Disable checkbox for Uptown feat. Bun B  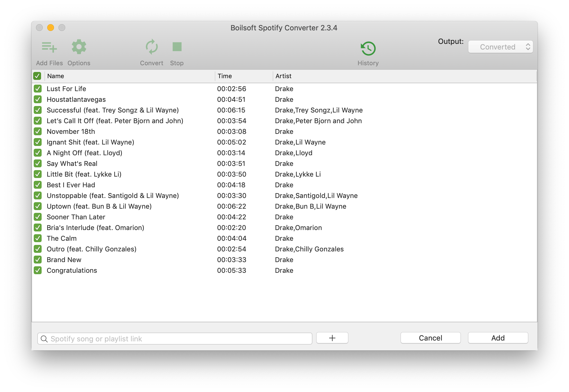(38, 206)
